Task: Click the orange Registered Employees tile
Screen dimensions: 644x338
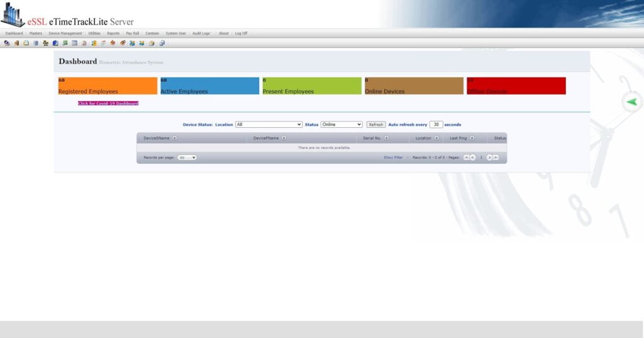Action: click(108, 86)
